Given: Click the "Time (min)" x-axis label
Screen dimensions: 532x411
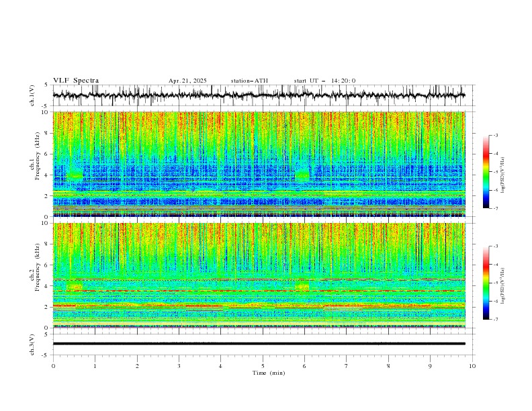Looking at the screenshot, I should tap(269, 373).
